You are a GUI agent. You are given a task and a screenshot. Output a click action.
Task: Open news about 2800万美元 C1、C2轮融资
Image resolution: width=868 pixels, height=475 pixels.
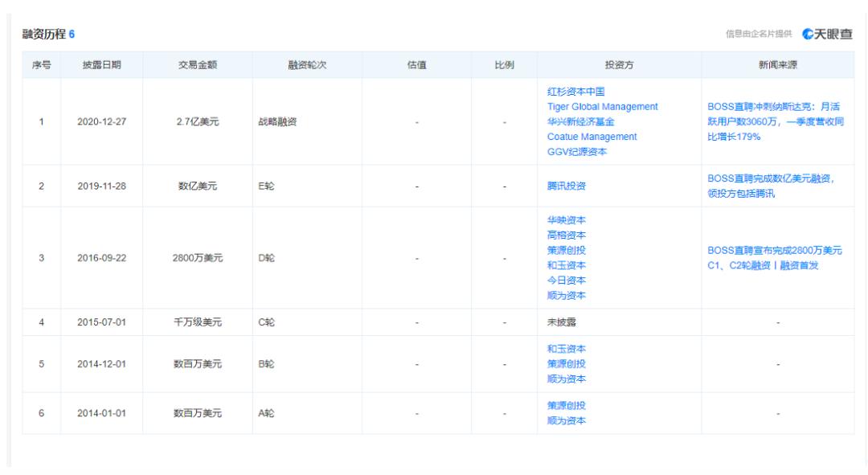[775, 258]
